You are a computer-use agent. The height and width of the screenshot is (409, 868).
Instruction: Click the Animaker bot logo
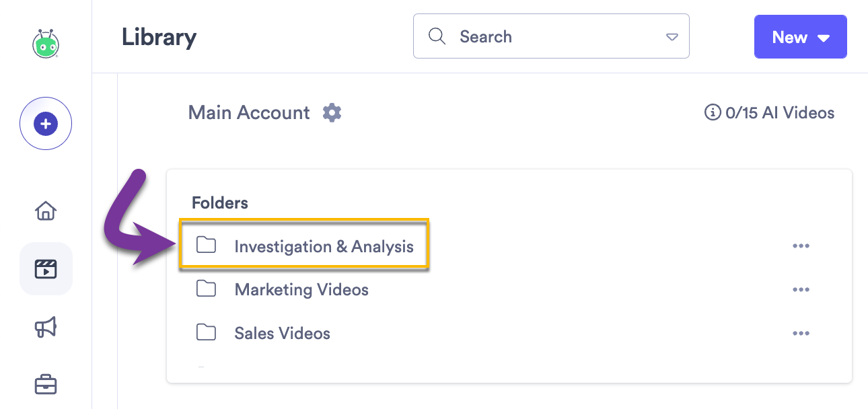45,43
